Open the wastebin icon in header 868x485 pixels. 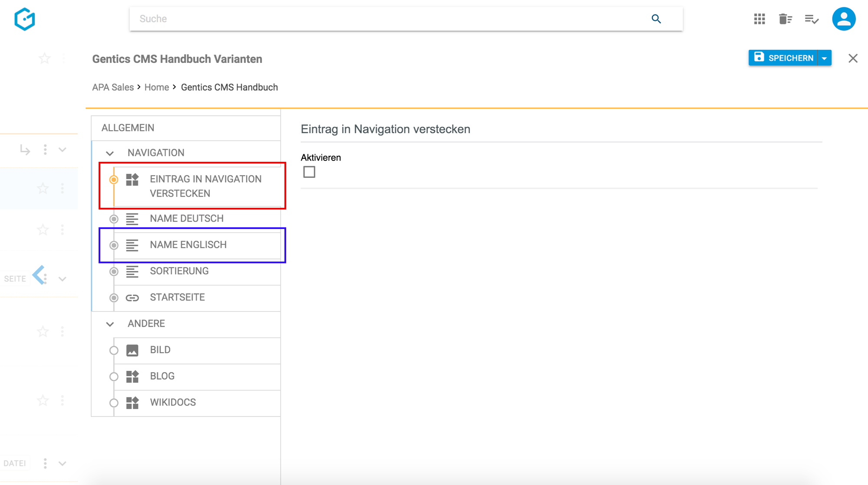785,19
